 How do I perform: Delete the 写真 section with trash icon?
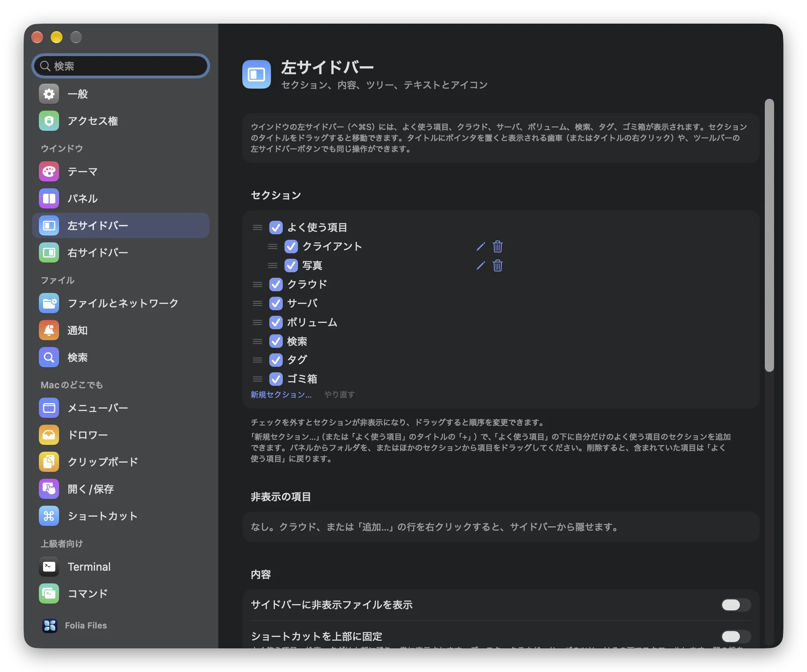pos(498,266)
